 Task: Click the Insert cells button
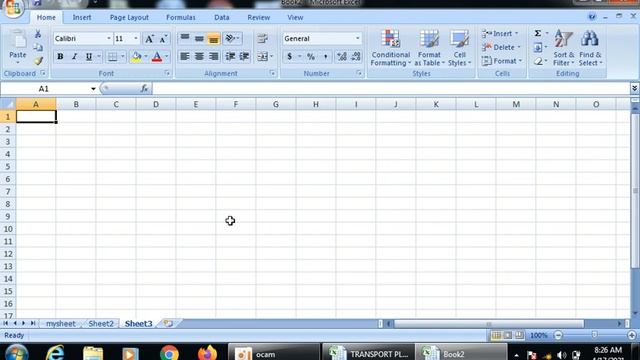pyautogui.click(x=500, y=33)
